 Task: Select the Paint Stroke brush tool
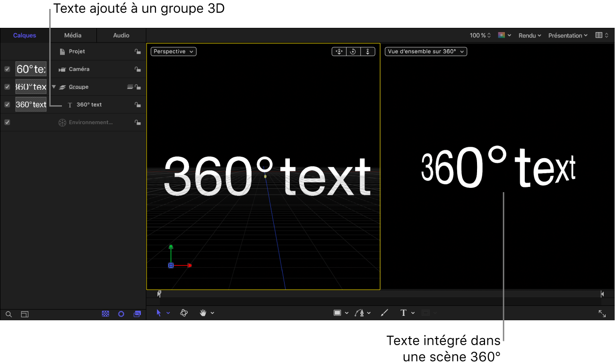point(384,313)
